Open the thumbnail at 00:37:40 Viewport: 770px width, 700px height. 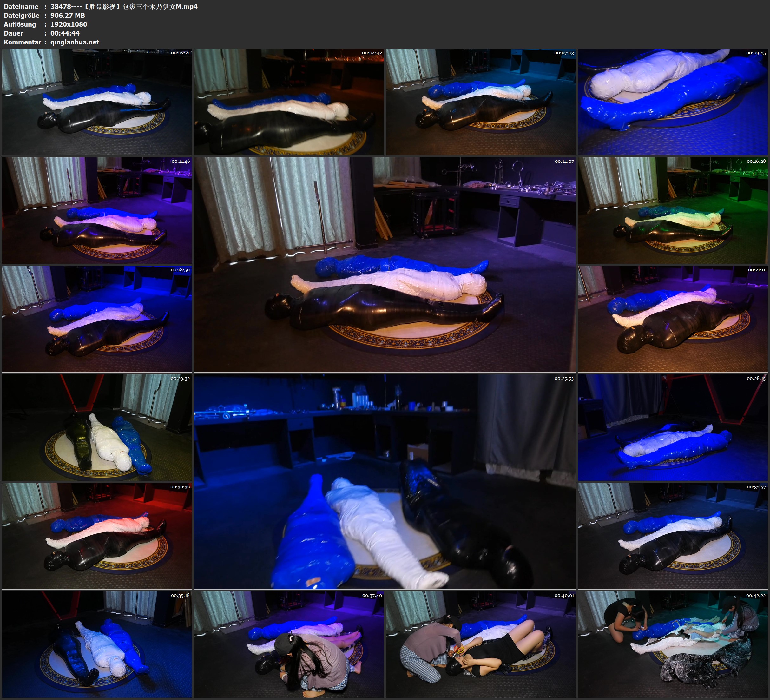click(x=289, y=644)
